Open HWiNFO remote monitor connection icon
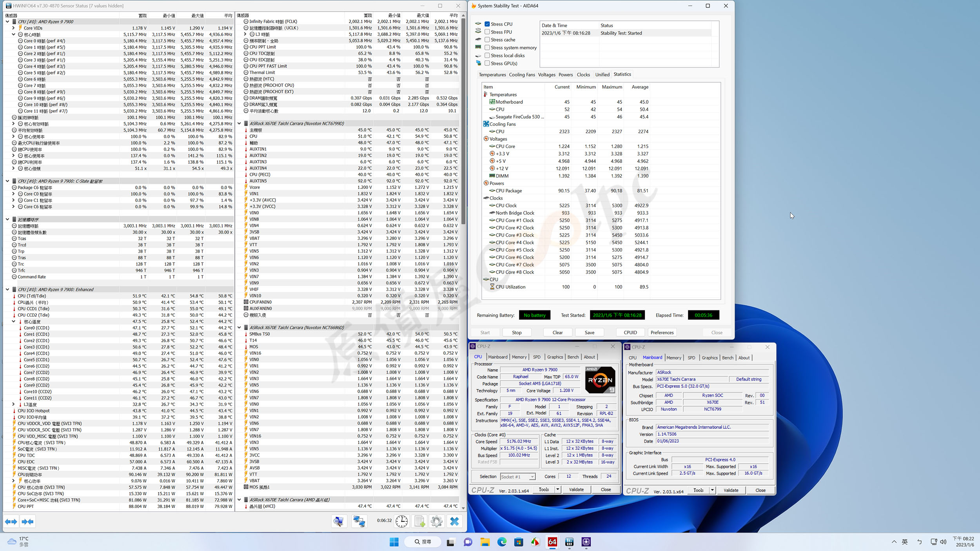The image size is (980, 551). [339, 521]
